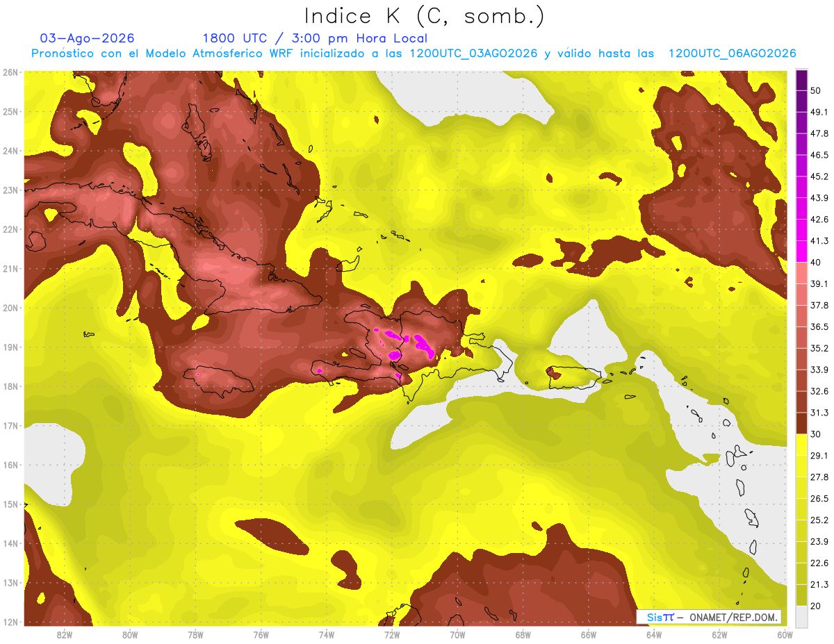Click the colorbar label "43.9"

(819, 198)
